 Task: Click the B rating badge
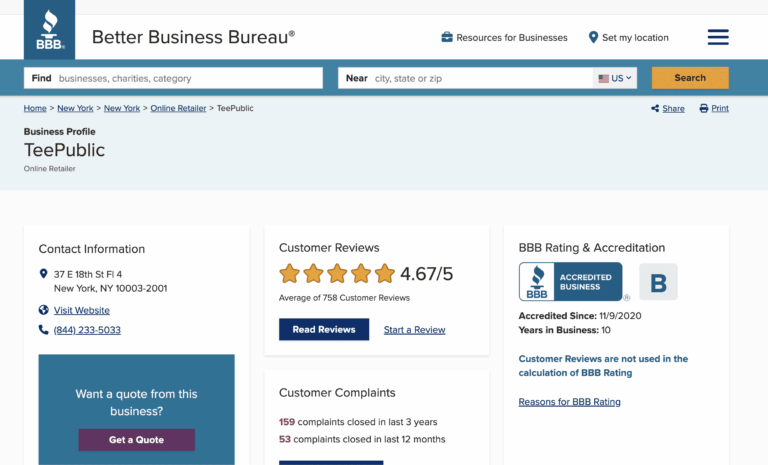pos(658,282)
